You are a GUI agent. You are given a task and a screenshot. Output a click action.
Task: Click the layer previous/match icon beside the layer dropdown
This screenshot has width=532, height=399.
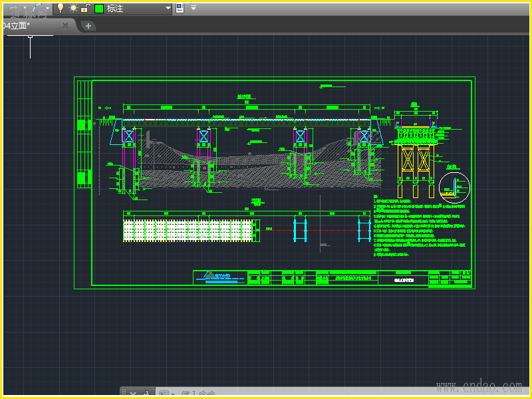[x=180, y=9]
